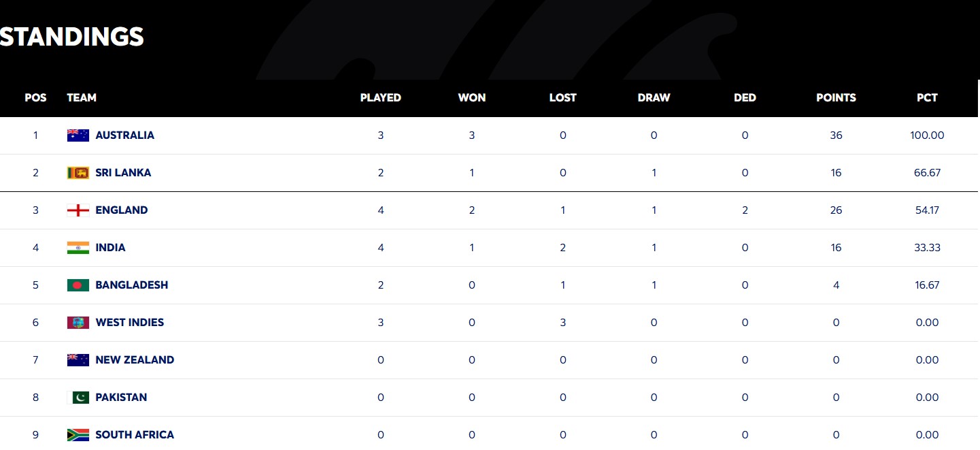Image resolution: width=980 pixels, height=450 pixels.
Task: Click the PCT column header
Action: (927, 98)
